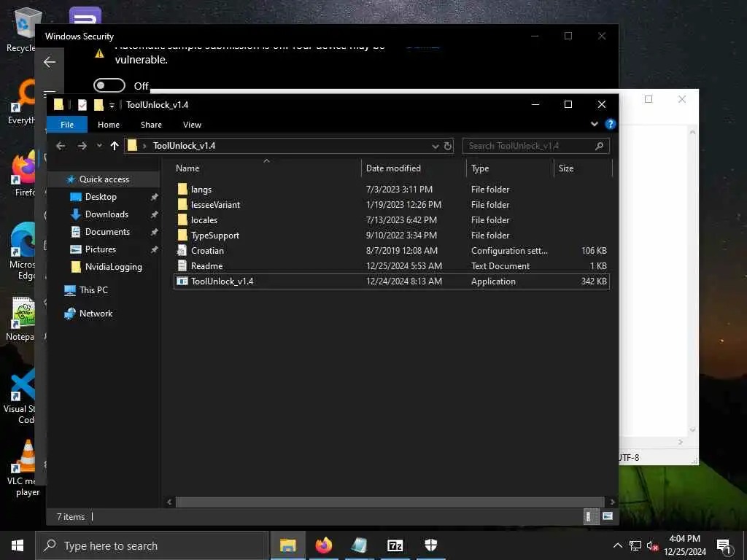Open Downloads in navigation pane

click(x=107, y=214)
